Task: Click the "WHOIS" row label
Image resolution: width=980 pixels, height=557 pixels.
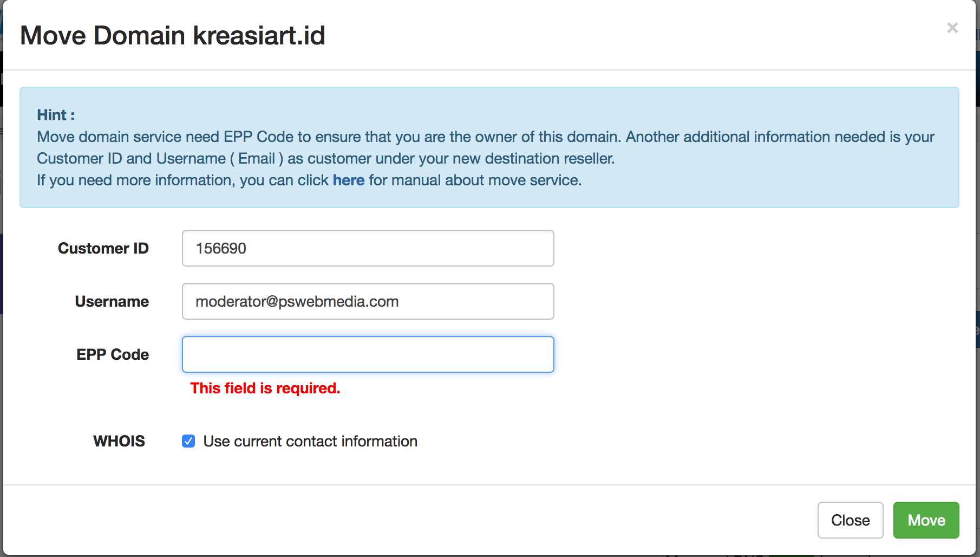Action: (119, 441)
